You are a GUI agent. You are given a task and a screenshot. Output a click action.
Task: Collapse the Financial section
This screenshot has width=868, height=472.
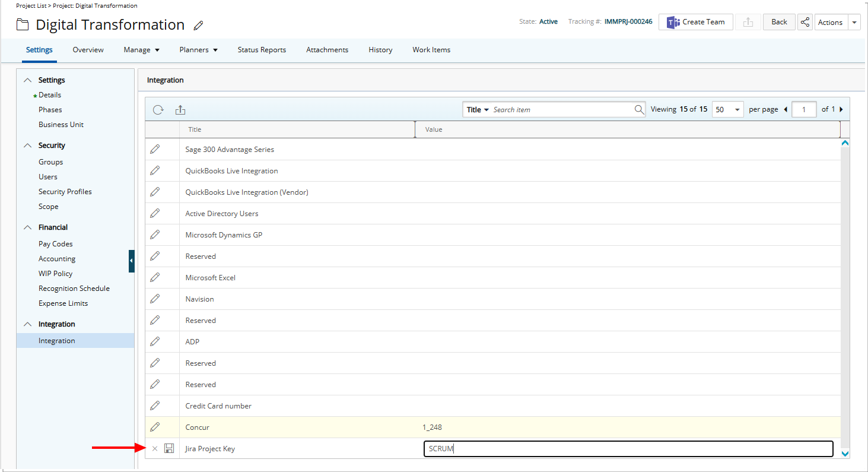pyautogui.click(x=27, y=227)
